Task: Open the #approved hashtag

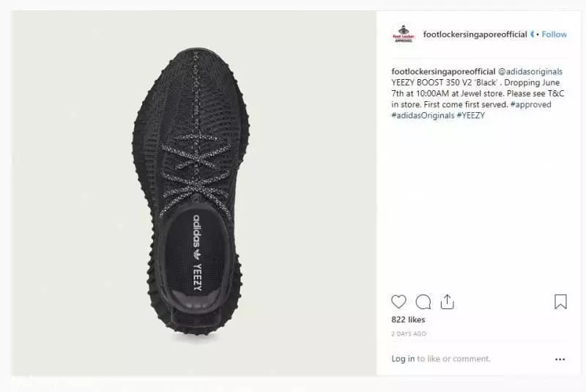Action: coord(530,104)
